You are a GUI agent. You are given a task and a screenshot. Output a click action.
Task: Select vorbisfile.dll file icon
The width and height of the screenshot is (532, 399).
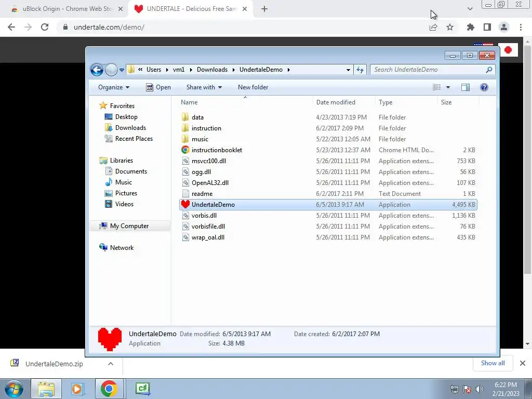pyautogui.click(x=185, y=227)
